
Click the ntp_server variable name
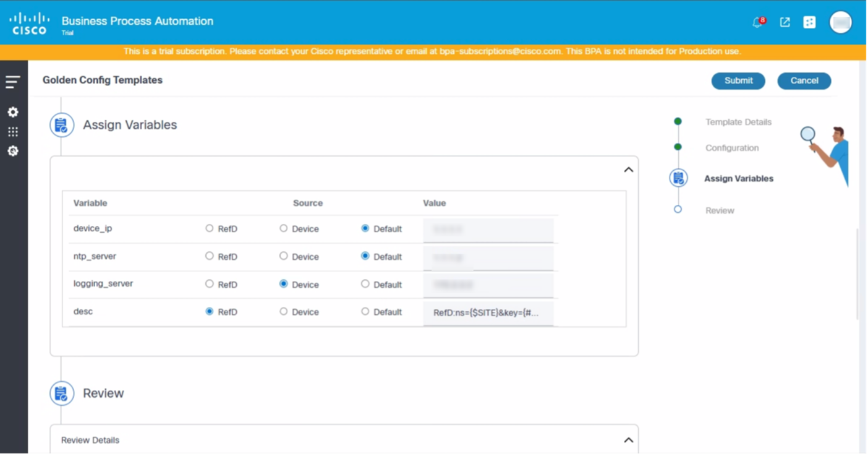(x=95, y=256)
